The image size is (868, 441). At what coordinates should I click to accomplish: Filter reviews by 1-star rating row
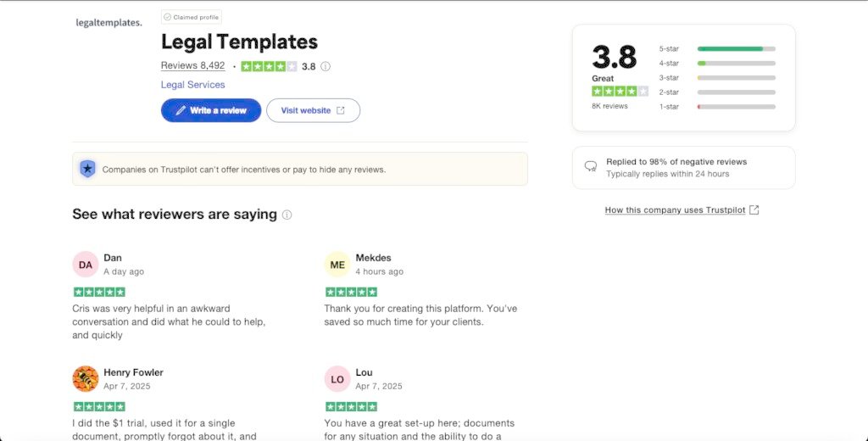pos(717,107)
